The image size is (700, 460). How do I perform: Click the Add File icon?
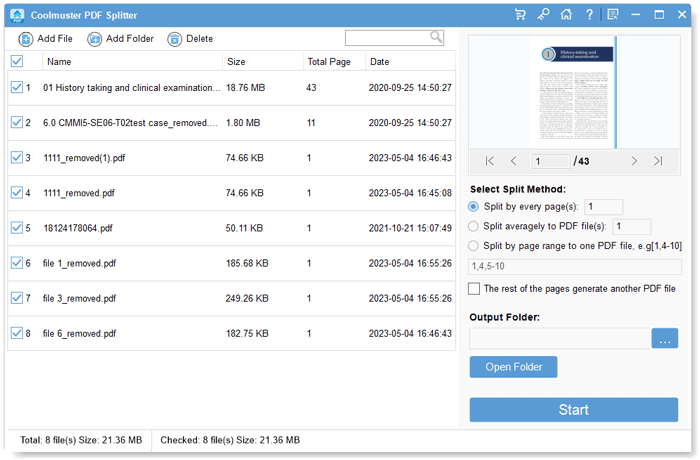coord(25,39)
